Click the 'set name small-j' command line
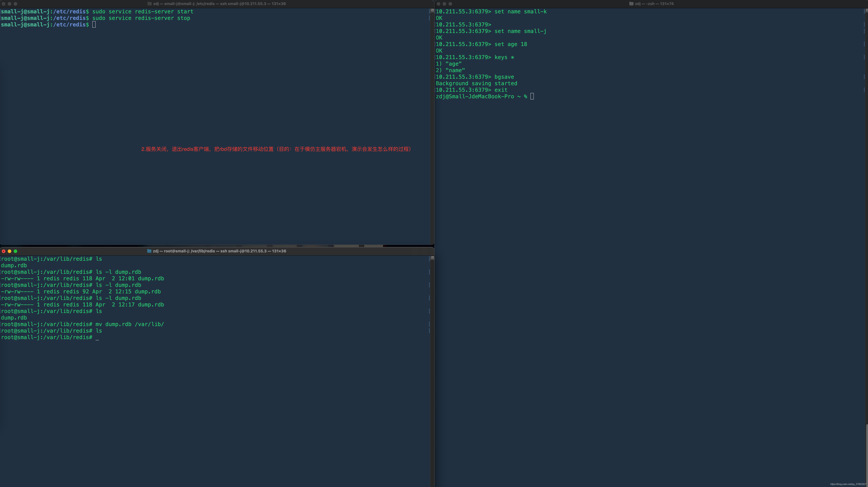The image size is (868, 487). point(491,31)
